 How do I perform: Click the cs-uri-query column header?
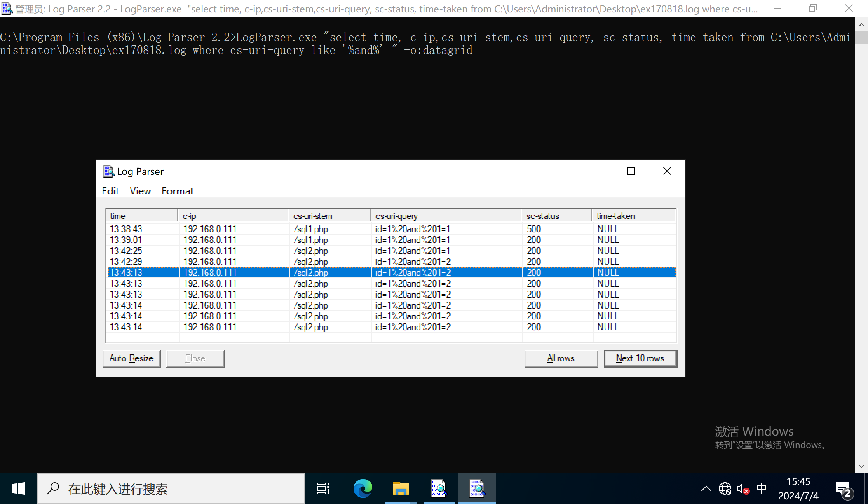(446, 216)
